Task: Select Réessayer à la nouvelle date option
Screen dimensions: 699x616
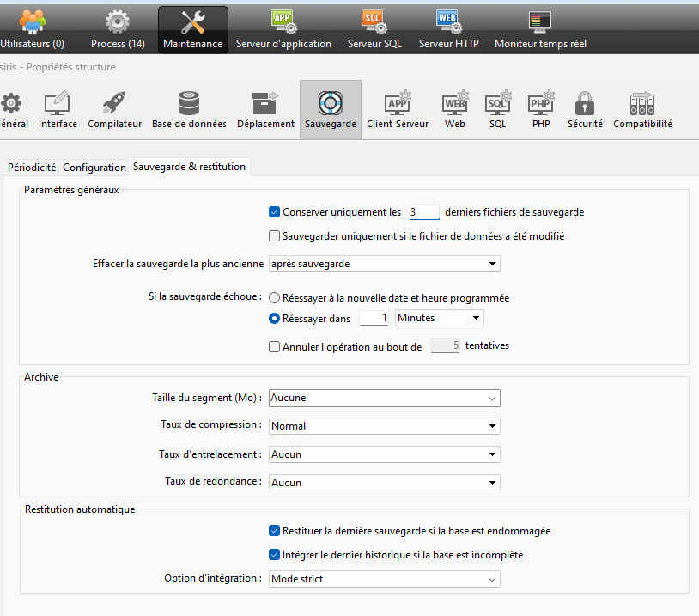Action: click(275, 298)
